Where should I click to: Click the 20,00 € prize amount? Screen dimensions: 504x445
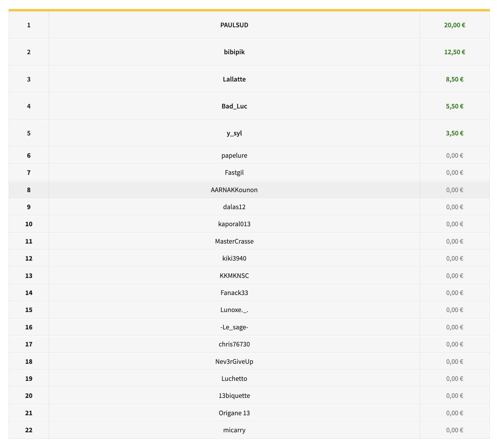454,25
